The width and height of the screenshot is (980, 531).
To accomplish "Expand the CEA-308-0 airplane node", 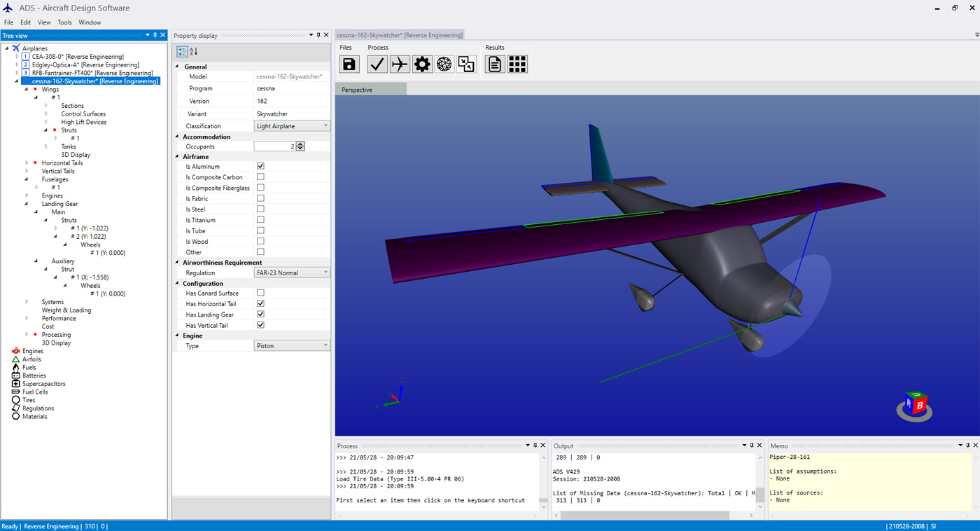I will pos(17,57).
